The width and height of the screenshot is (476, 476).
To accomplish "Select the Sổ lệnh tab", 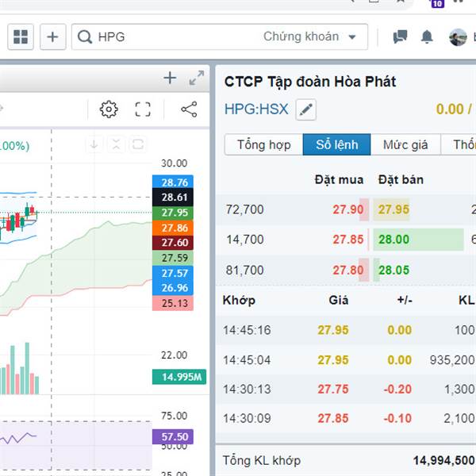I will (336, 144).
